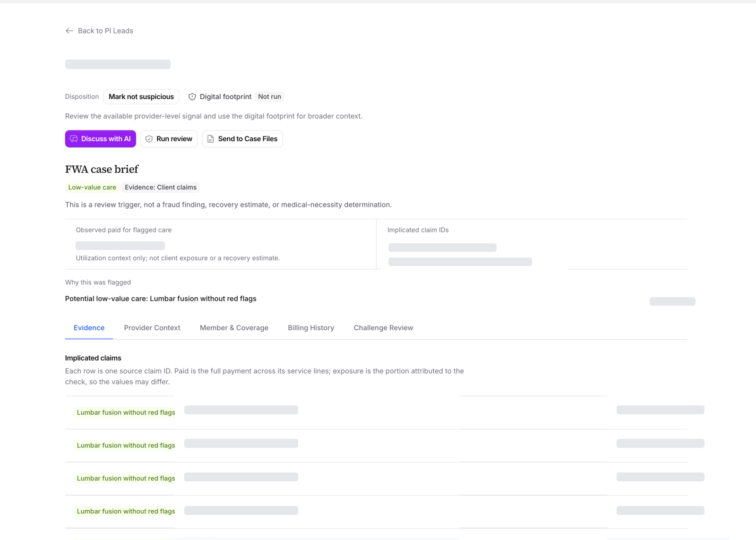Click the Low-value care tag
Viewport: 756px width, 540px height.
[92, 187]
